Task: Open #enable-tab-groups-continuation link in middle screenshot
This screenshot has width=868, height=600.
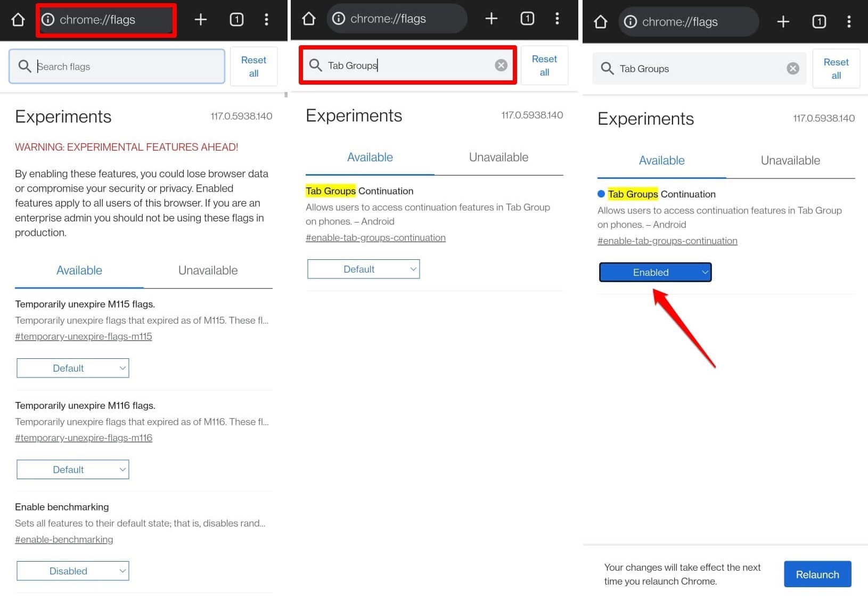Action: click(x=375, y=237)
